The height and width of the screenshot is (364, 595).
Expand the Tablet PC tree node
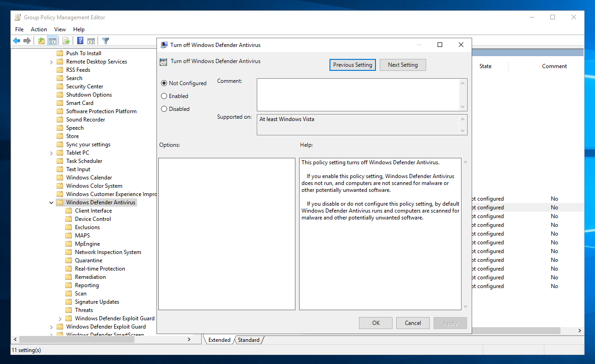click(51, 153)
